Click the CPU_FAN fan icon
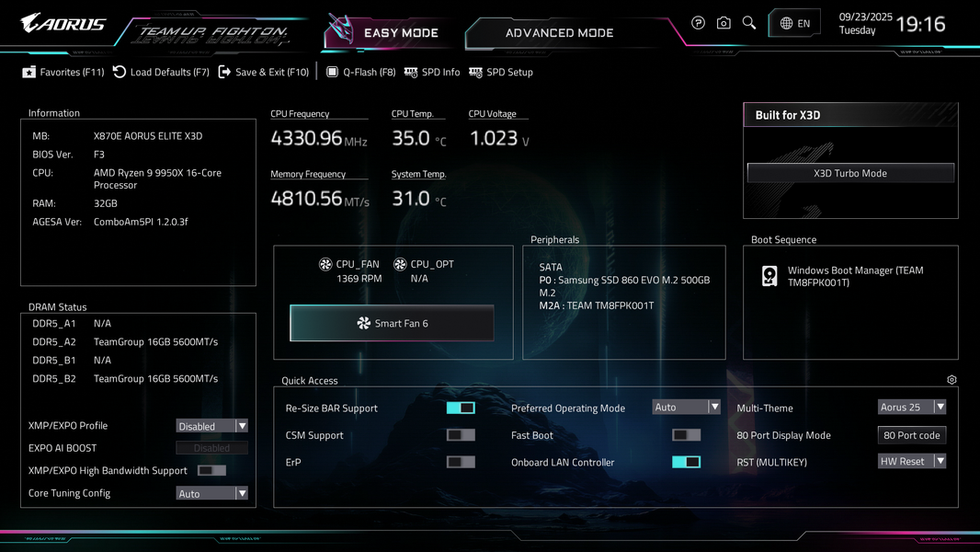The image size is (980, 552). coord(325,264)
